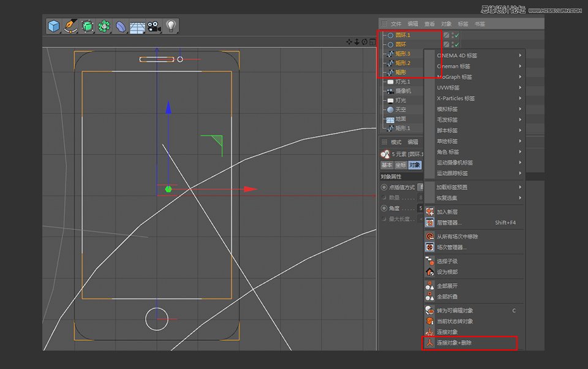Click the 加入新层 layer icon
Image resolution: width=588 pixels, height=369 pixels.
(x=430, y=211)
